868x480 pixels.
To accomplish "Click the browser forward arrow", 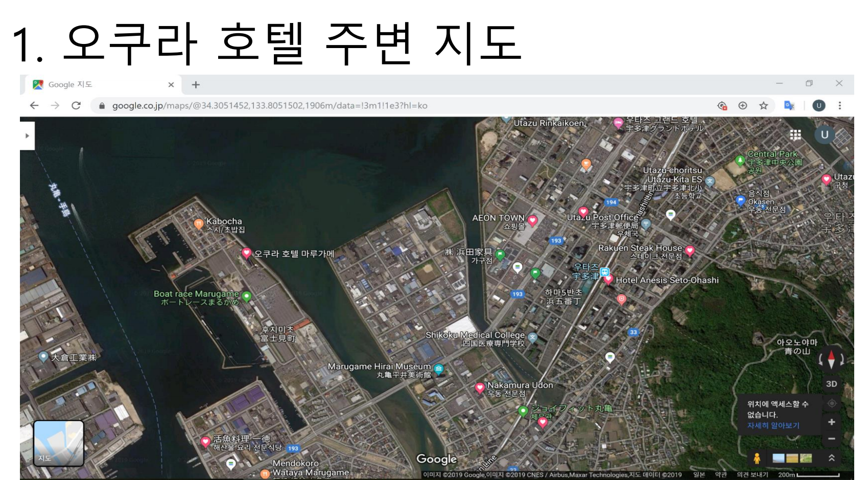I will pyautogui.click(x=55, y=105).
